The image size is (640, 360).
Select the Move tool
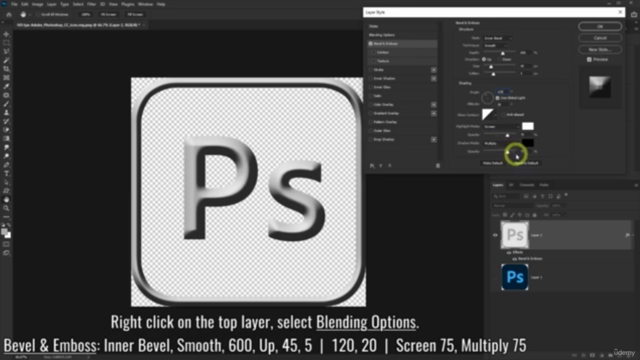pos(6,34)
